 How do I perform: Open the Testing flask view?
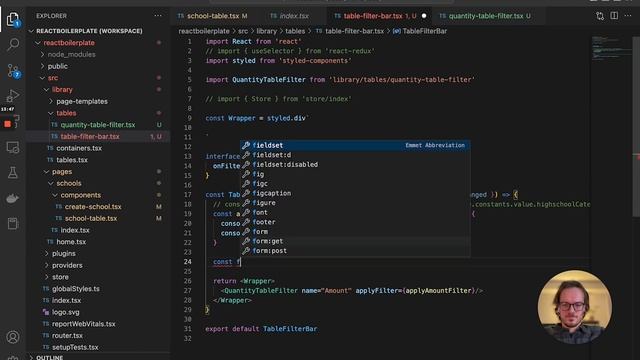pyautogui.click(x=13, y=173)
